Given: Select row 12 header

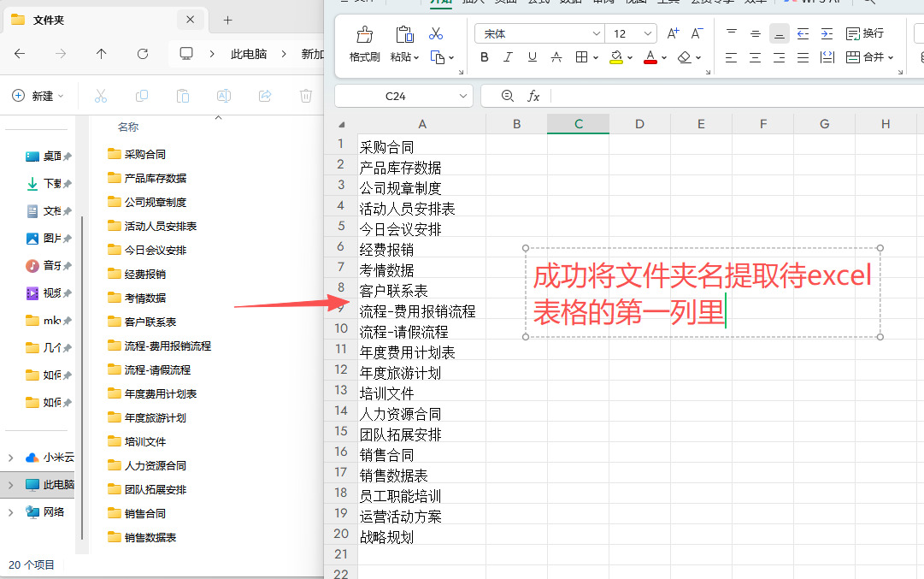Looking at the screenshot, I should 340,369.
